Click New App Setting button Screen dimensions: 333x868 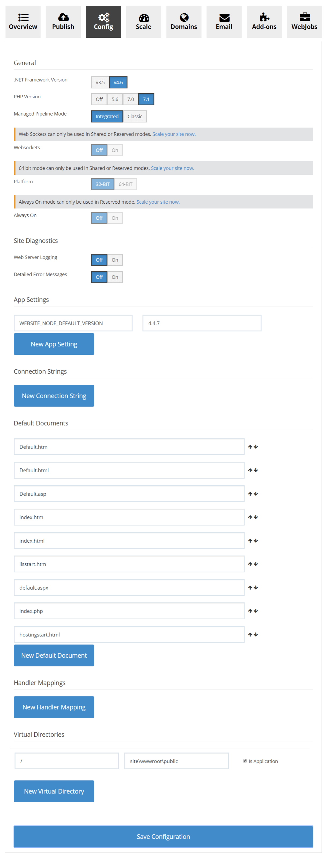pos(54,344)
